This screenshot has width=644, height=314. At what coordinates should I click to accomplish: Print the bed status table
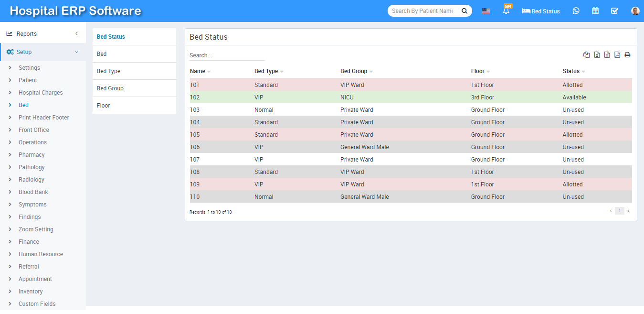tap(627, 55)
